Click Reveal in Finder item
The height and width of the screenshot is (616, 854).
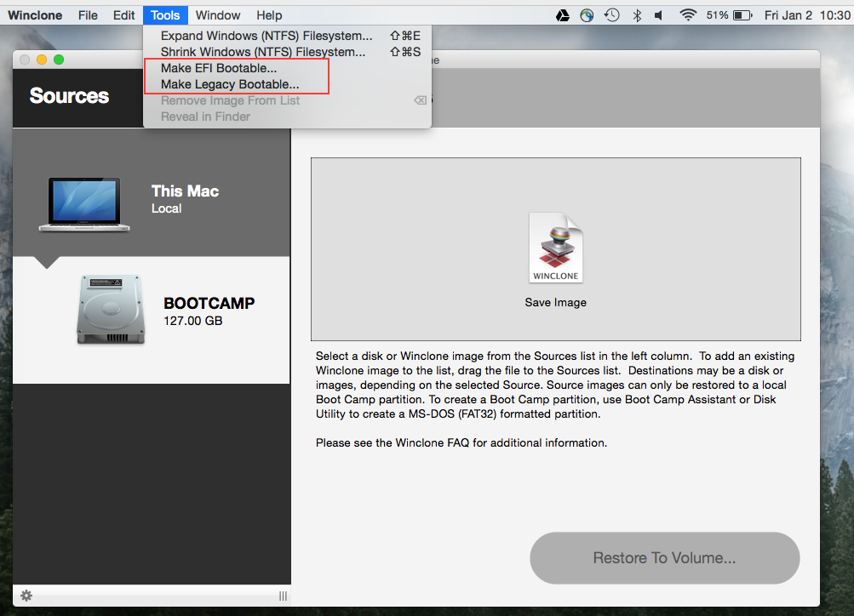coord(288,117)
